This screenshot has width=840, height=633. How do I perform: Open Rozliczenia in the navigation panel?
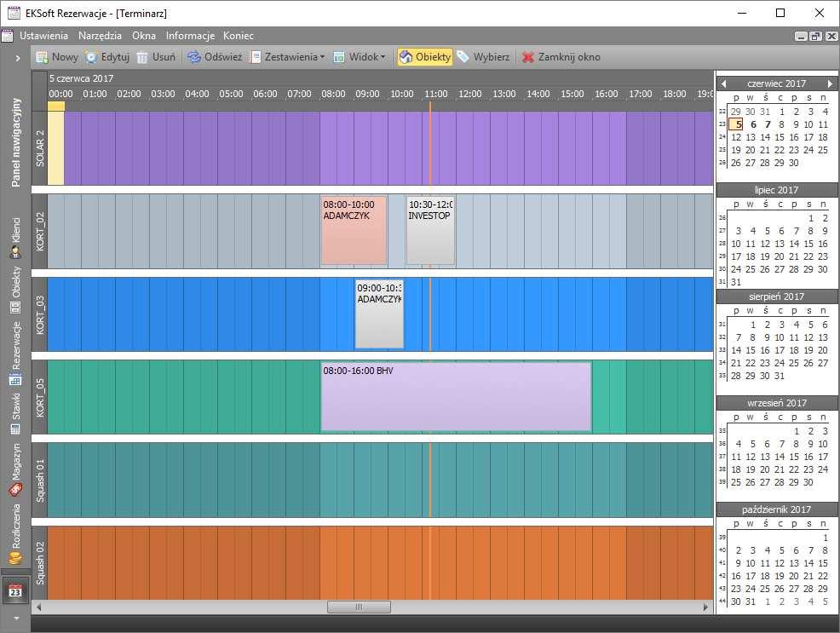15,534
